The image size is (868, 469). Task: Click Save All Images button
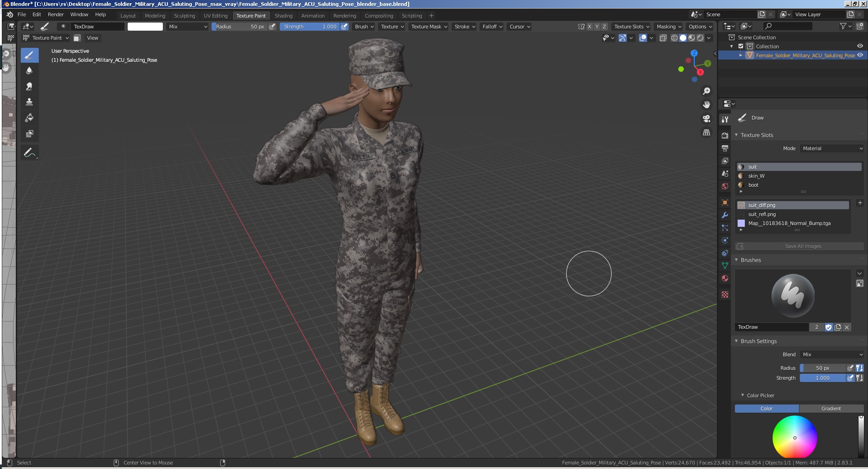click(800, 246)
